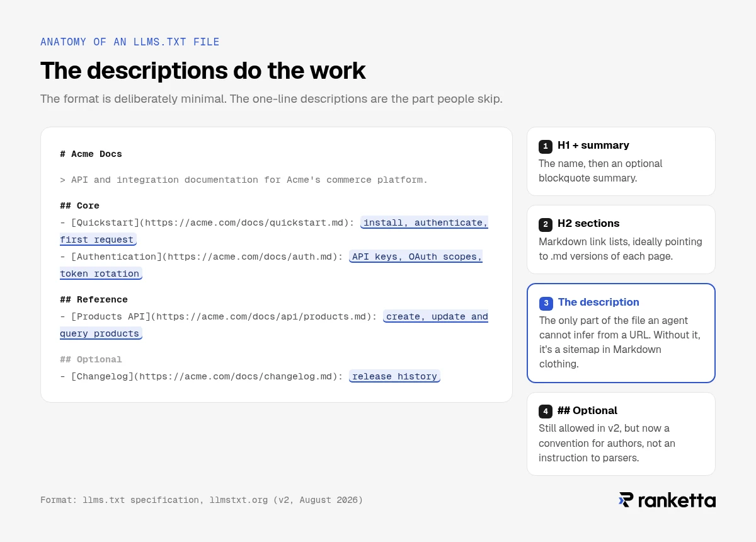Click the '# Acme Docs' code line
Image resolution: width=756 pixels, height=542 pixels.
(91, 154)
